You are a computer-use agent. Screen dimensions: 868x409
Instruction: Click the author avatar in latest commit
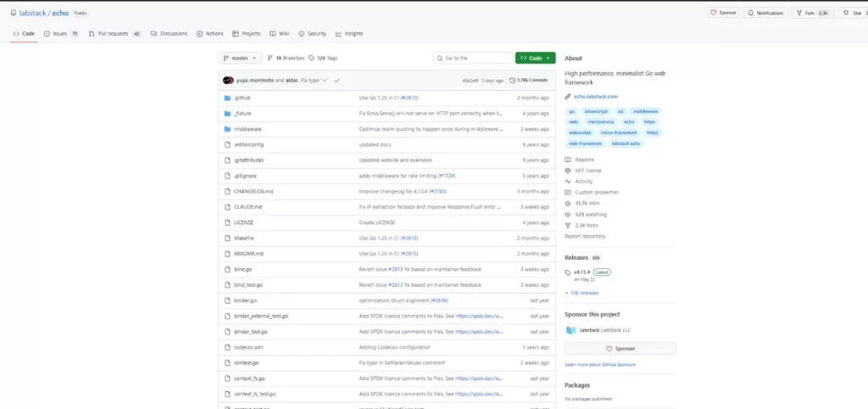click(x=227, y=80)
